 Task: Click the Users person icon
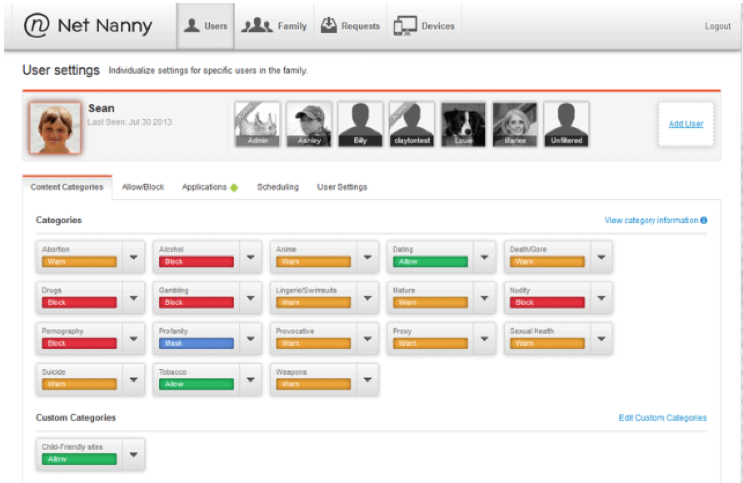click(191, 26)
